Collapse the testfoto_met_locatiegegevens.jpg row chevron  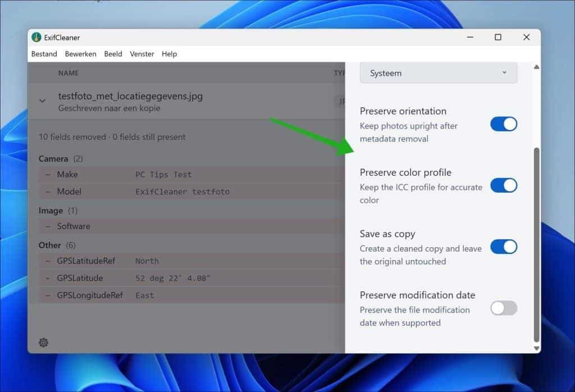click(x=43, y=101)
